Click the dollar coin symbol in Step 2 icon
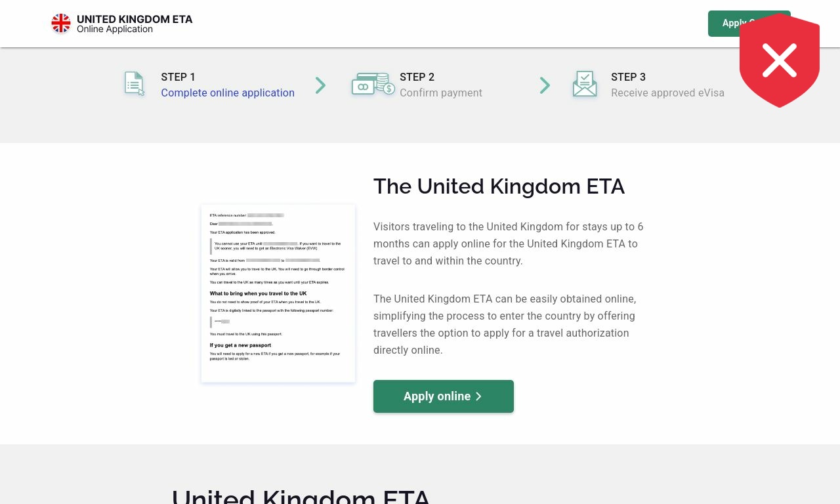840x504 pixels. tap(388, 88)
